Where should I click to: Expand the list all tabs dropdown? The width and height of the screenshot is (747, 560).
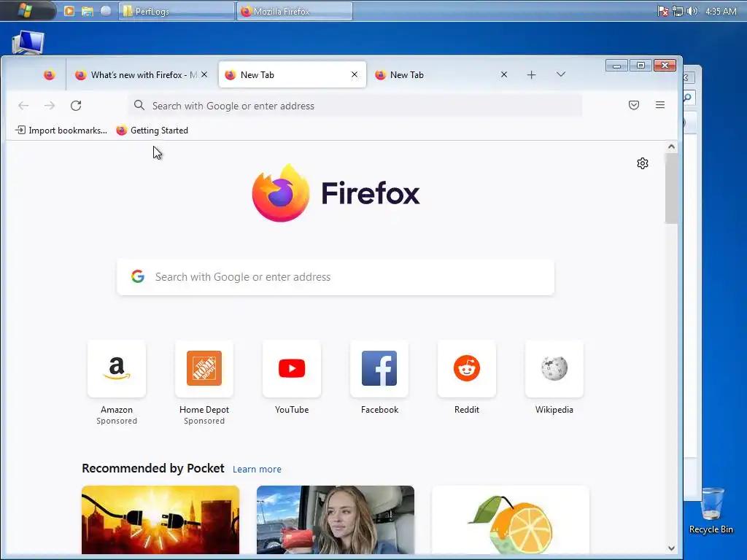click(561, 74)
